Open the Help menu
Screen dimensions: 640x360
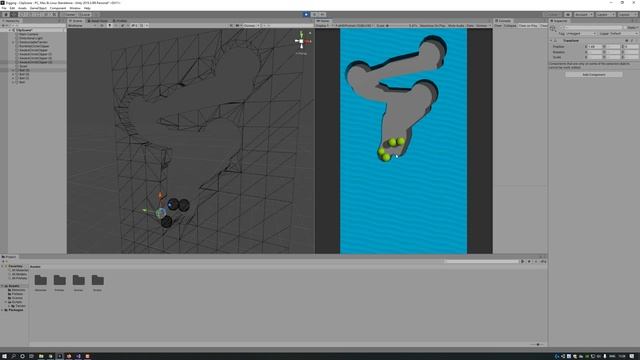click(x=87, y=8)
